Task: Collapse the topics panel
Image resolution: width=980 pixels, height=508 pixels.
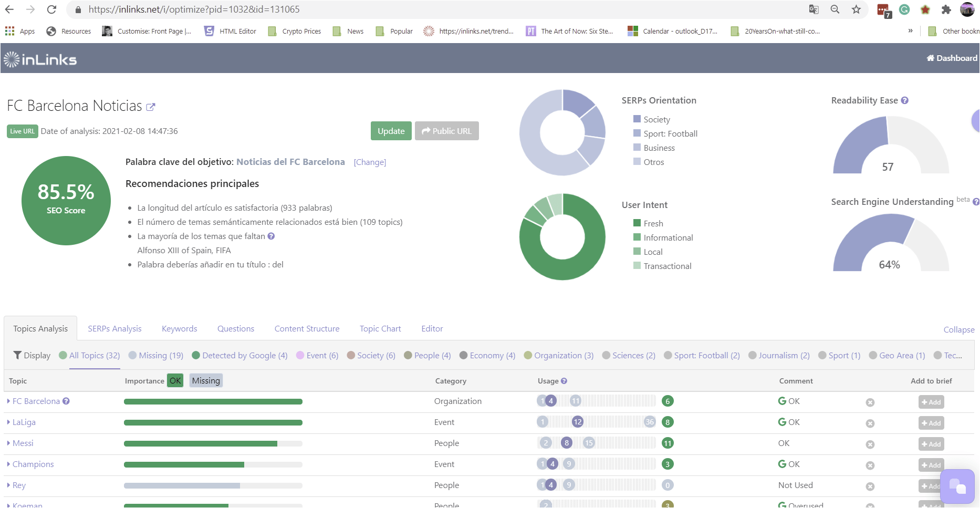Action: 959,329
